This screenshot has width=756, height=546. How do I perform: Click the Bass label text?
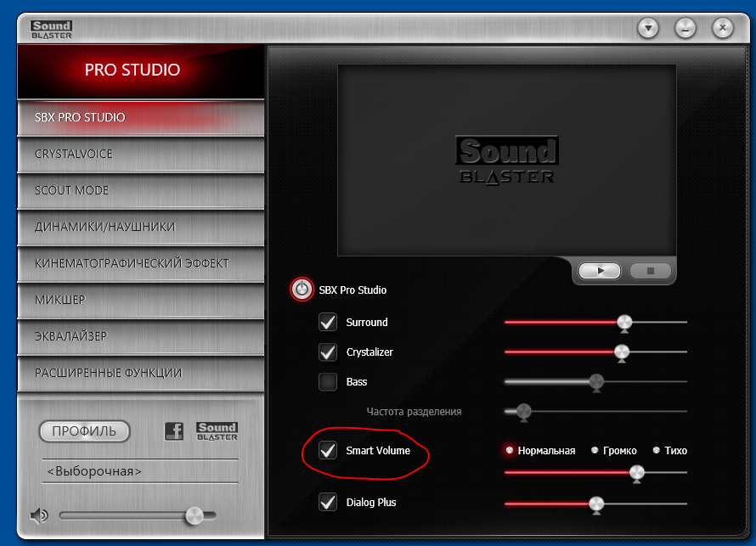tap(357, 381)
